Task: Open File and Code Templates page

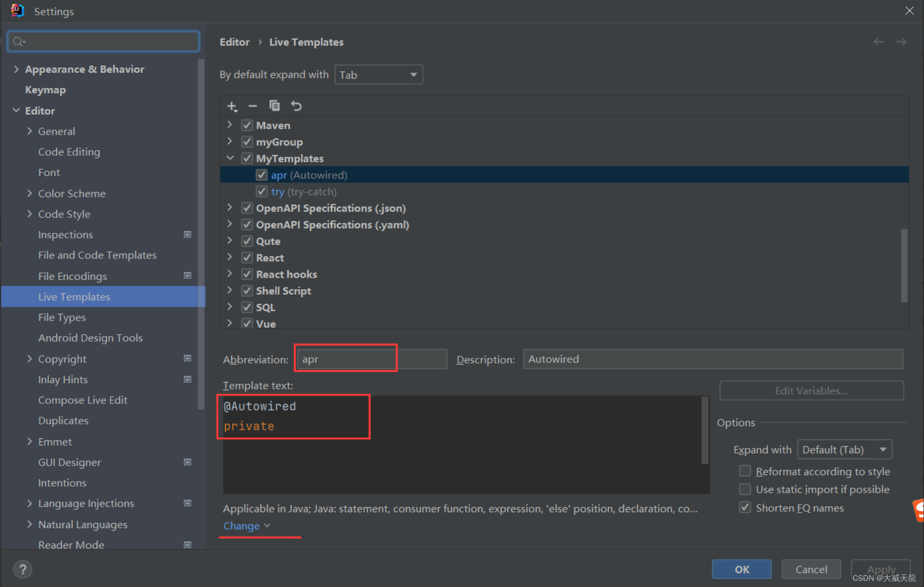Action: [x=97, y=255]
